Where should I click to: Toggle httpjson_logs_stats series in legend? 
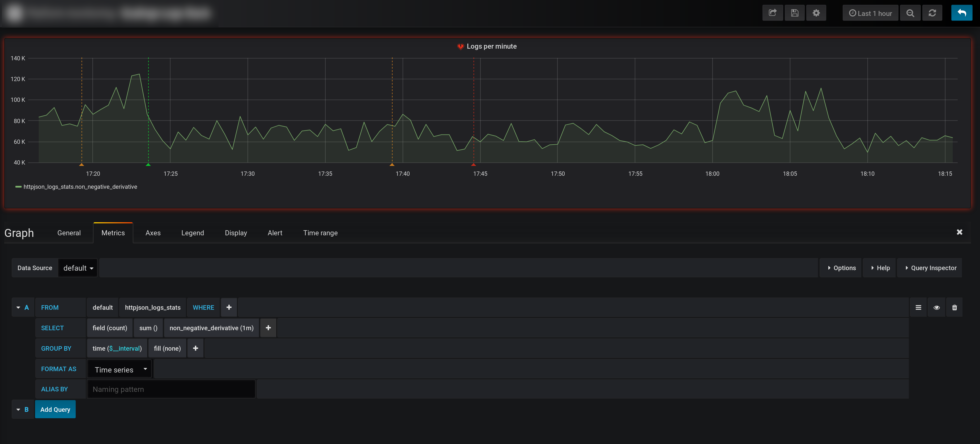click(x=80, y=187)
